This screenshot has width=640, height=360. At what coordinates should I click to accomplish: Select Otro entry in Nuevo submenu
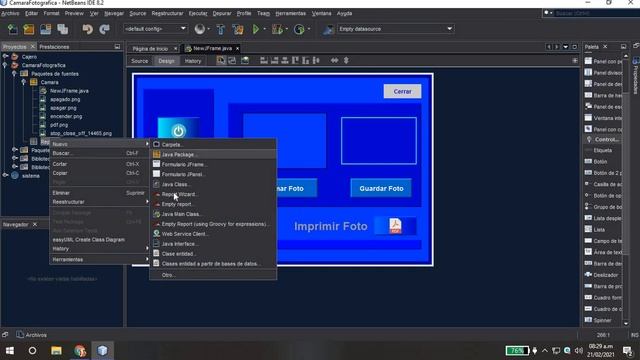coord(213,275)
